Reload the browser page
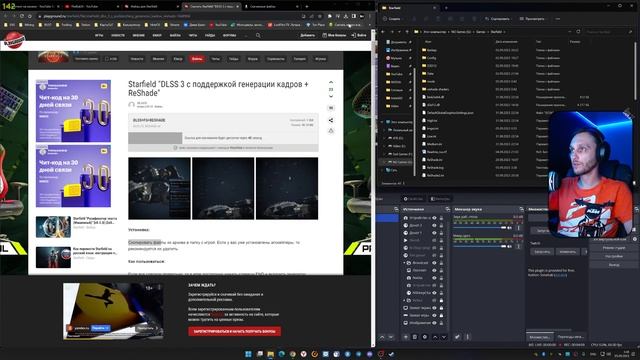Screen dimensions: 640x360 pyautogui.click(x=22, y=16)
